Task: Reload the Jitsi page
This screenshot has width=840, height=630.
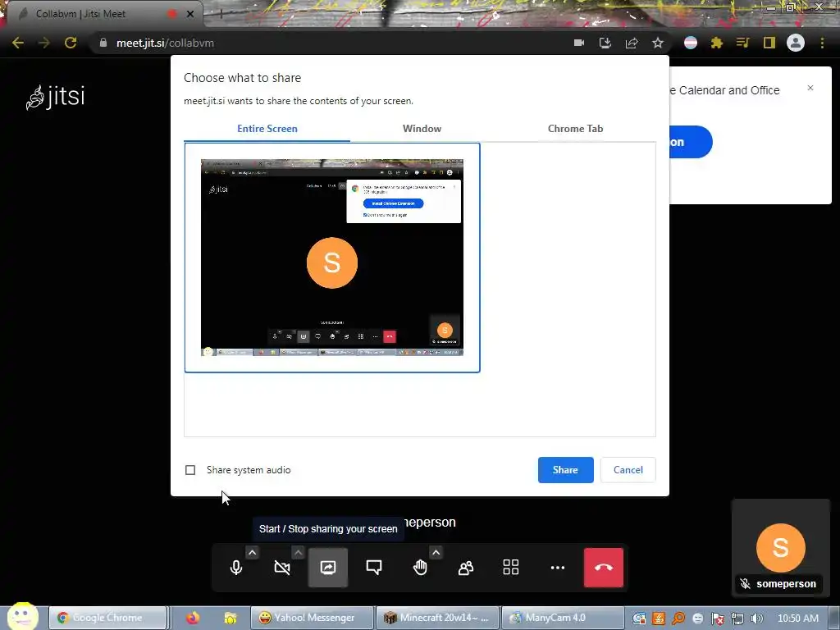Action: pyautogui.click(x=71, y=43)
